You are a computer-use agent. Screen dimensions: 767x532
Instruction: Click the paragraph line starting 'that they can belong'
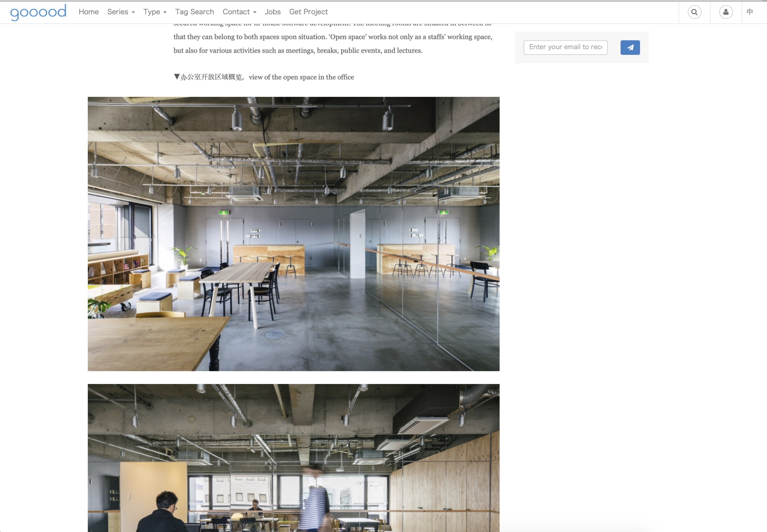[333, 37]
